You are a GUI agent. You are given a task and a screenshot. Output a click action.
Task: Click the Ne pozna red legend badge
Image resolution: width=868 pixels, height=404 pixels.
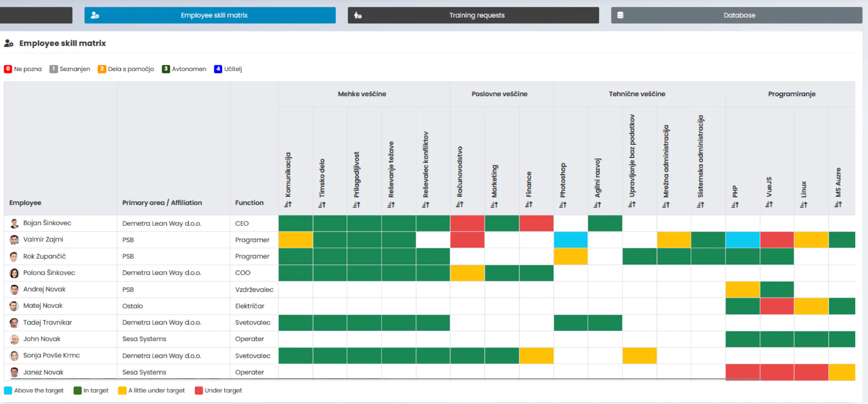coord(8,69)
